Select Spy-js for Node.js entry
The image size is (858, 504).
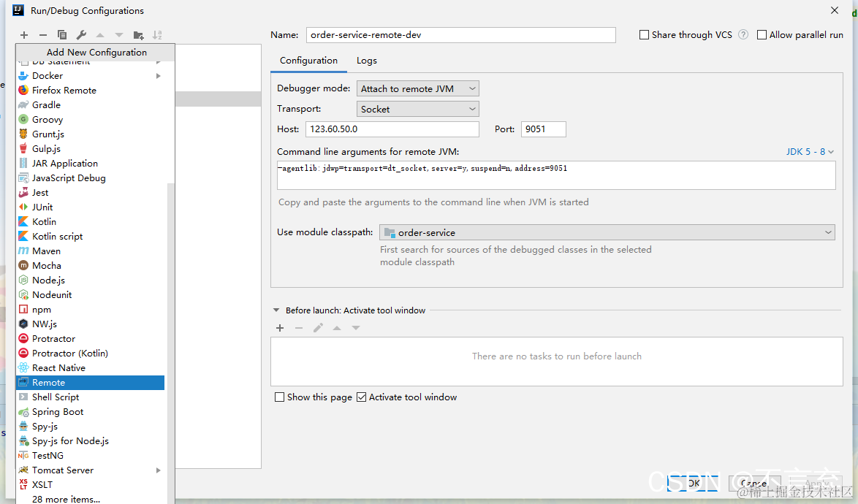point(91,441)
